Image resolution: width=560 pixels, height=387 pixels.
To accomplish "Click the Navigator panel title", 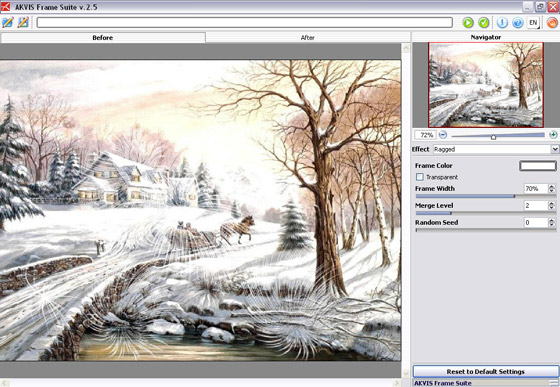I will click(x=485, y=37).
